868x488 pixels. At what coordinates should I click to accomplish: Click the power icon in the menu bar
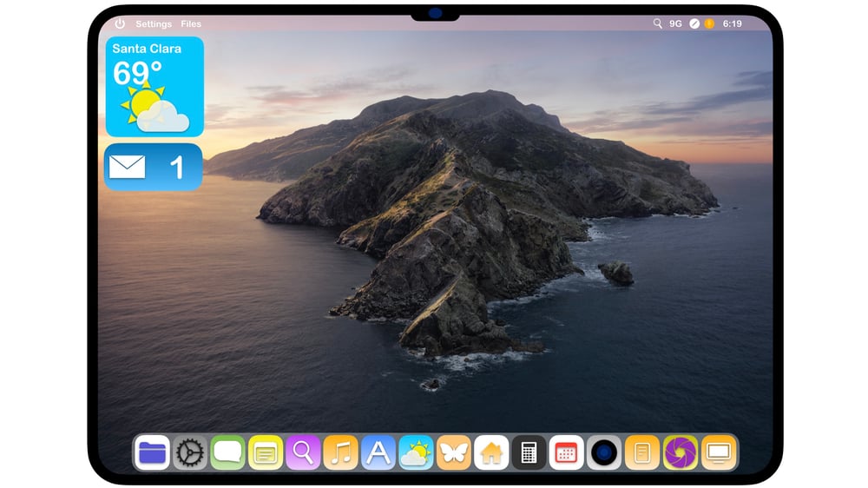pos(120,23)
